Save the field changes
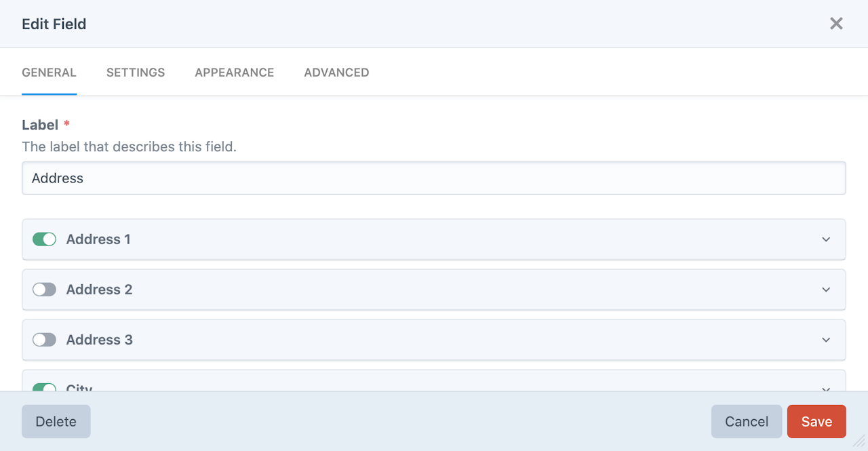This screenshot has height=451, width=868. coord(816,422)
